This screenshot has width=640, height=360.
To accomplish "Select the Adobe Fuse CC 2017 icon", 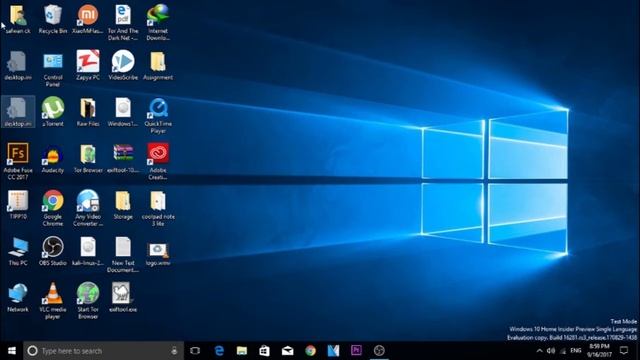I will [18, 161].
